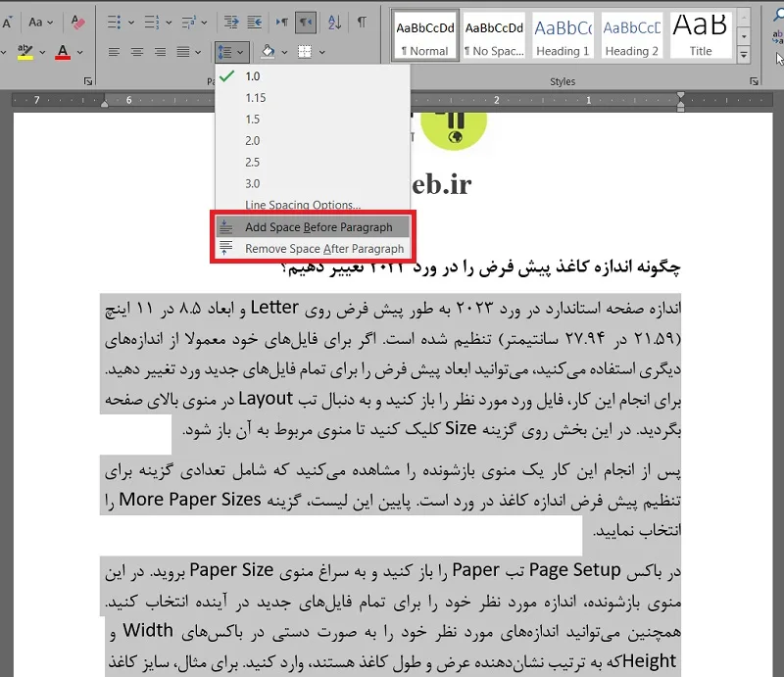Open Styles pane dialog launcher
Viewport: 784px width, 677px height.
tap(754, 81)
